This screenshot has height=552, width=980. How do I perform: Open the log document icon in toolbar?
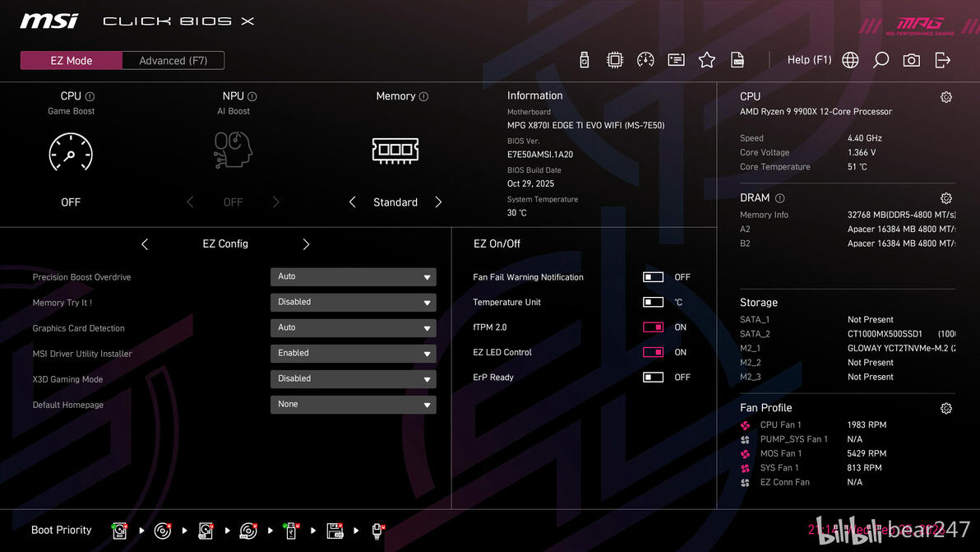click(x=737, y=60)
